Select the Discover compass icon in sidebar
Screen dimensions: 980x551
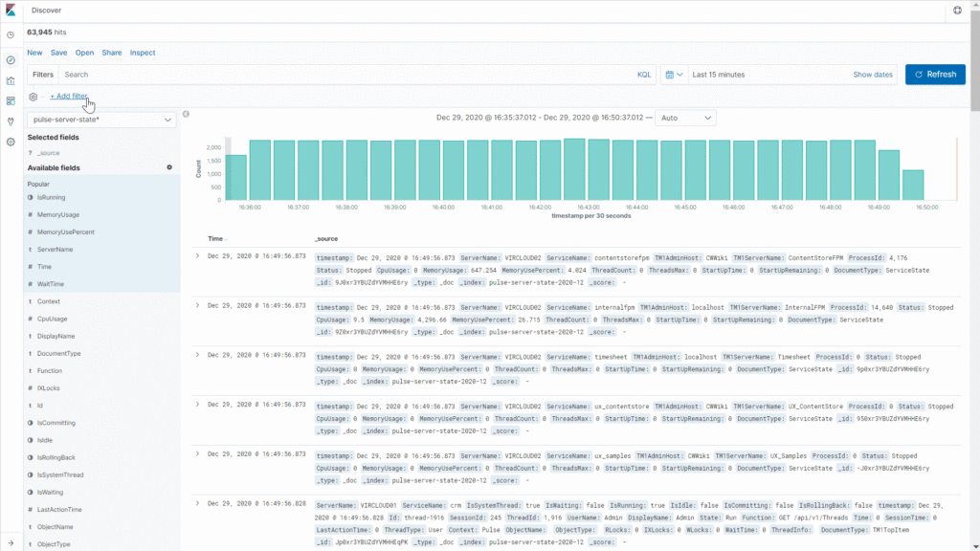coord(11,60)
